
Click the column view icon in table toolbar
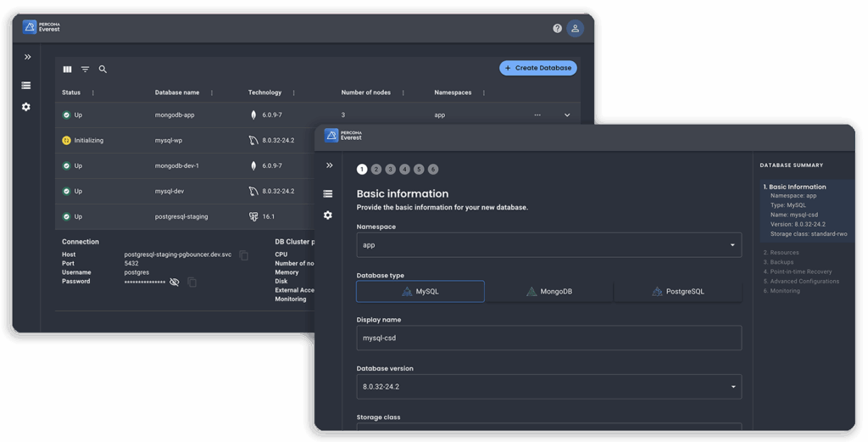coord(68,70)
